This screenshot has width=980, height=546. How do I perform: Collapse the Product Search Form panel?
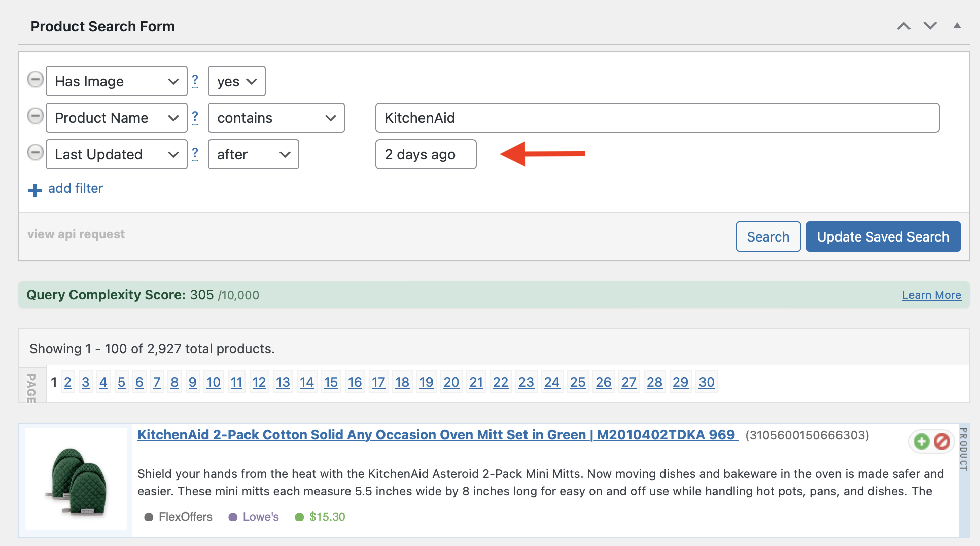click(957, 26)
